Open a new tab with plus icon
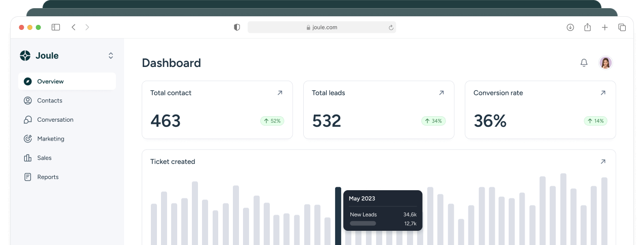Screen dimensions: 644x245 [x=605, y=27]
